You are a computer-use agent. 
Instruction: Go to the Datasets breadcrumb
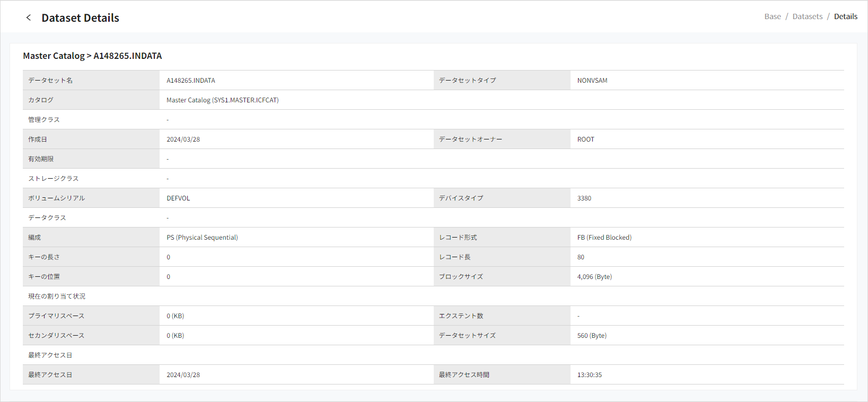(807, 16)
